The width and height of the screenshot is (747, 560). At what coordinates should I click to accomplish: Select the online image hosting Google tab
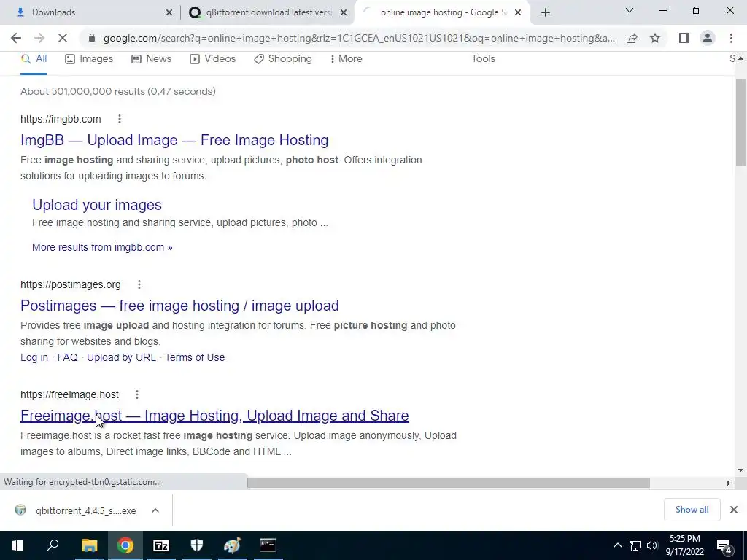(x=441, y=12)
